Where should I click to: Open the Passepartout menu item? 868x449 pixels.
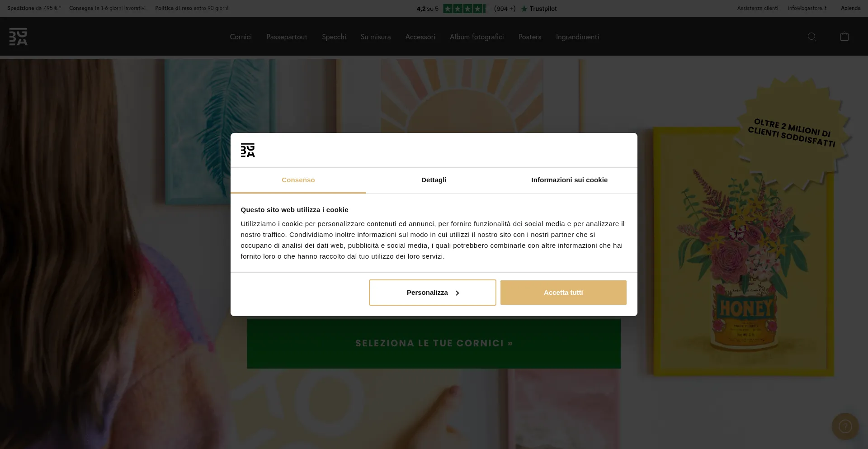point(287,37)
